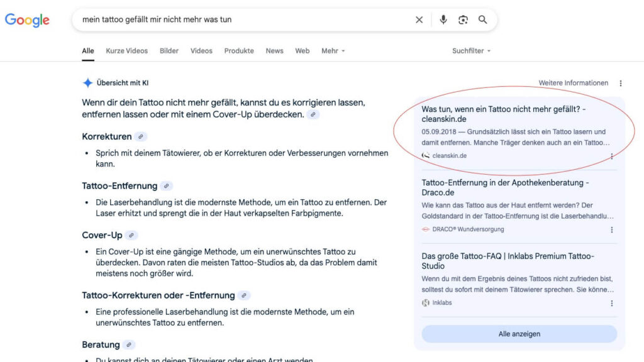Click link icon next to Korrekturen heading
Viewport: 644px width, 362px height.
point(141,136)
